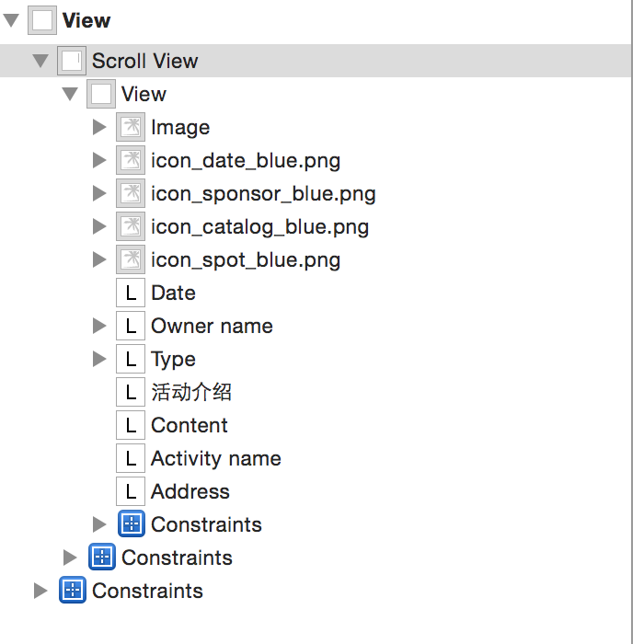Expand the innermost Constraints group under View
Screen dimensions: 644x644
click(x=99, y=524)
